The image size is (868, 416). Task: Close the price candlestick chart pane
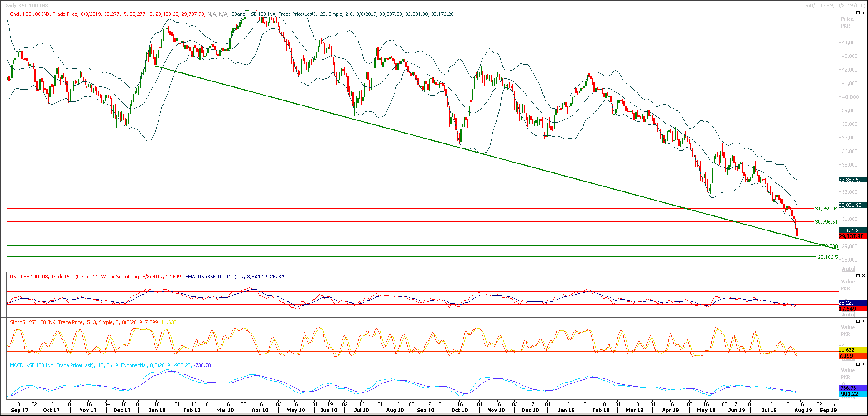pos(863,13)
